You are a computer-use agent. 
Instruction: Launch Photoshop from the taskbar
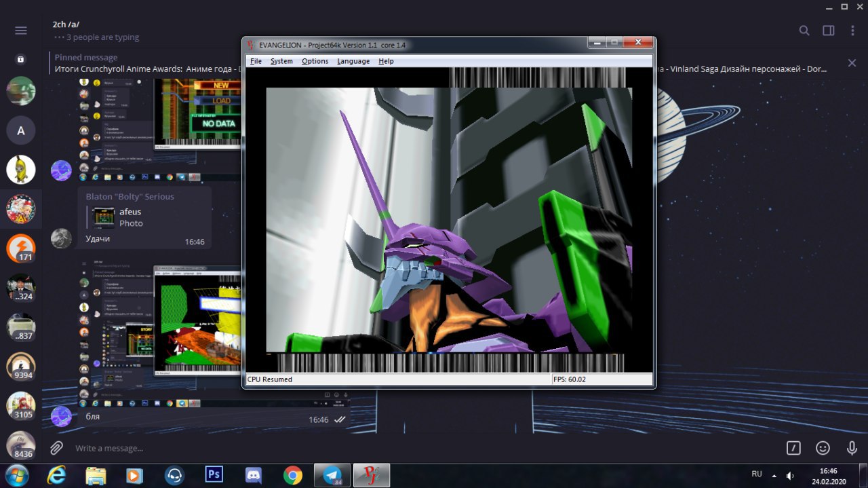pos(214,475)
